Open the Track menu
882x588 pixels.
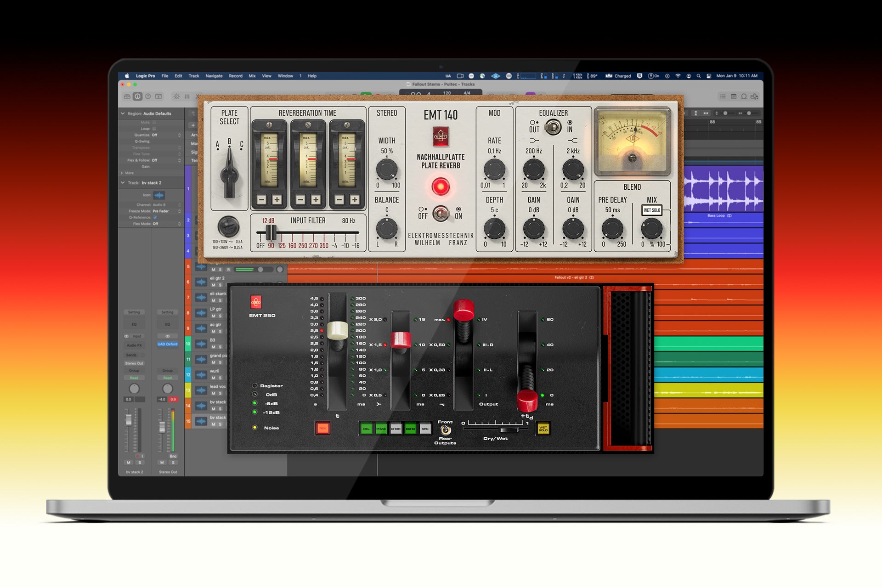pyautogui.click(x=194, y=76)
